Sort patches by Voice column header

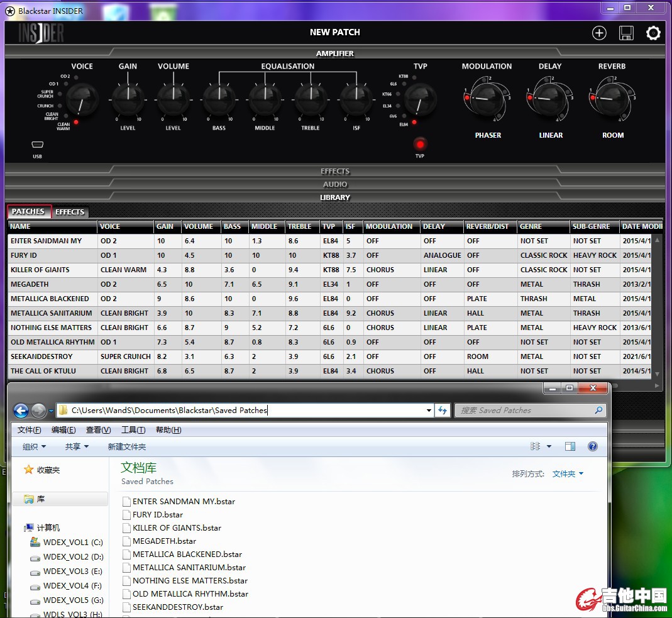tap(126, 226)
